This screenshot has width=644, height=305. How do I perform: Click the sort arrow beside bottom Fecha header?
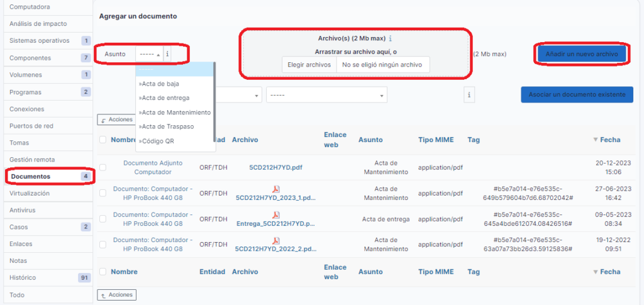596,272
